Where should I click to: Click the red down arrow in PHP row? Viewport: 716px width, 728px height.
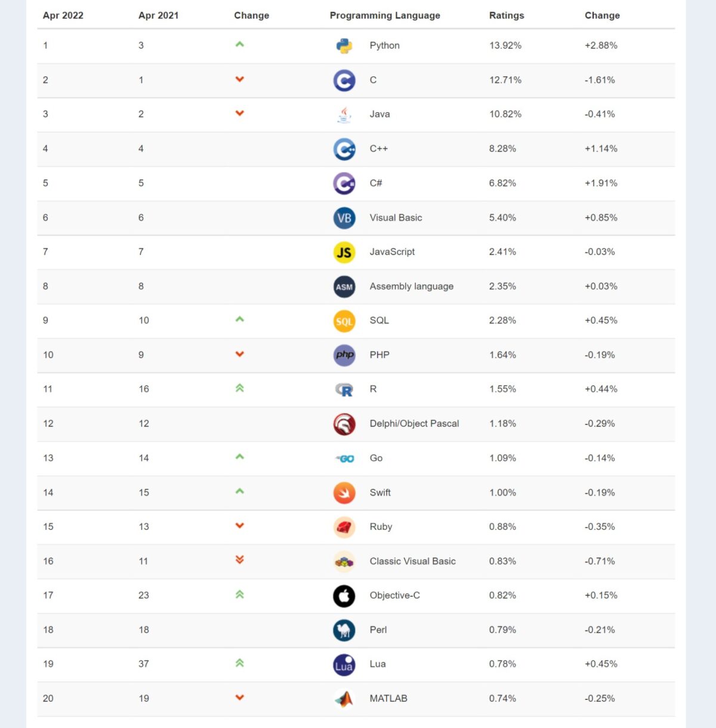[x=240, y=354]
